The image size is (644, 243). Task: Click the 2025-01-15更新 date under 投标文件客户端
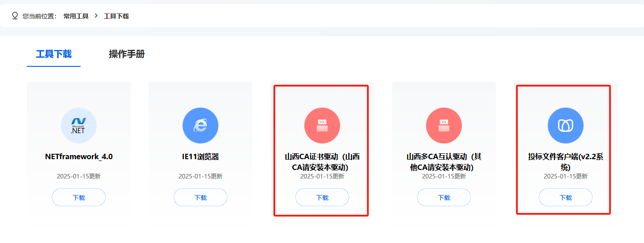566,176
